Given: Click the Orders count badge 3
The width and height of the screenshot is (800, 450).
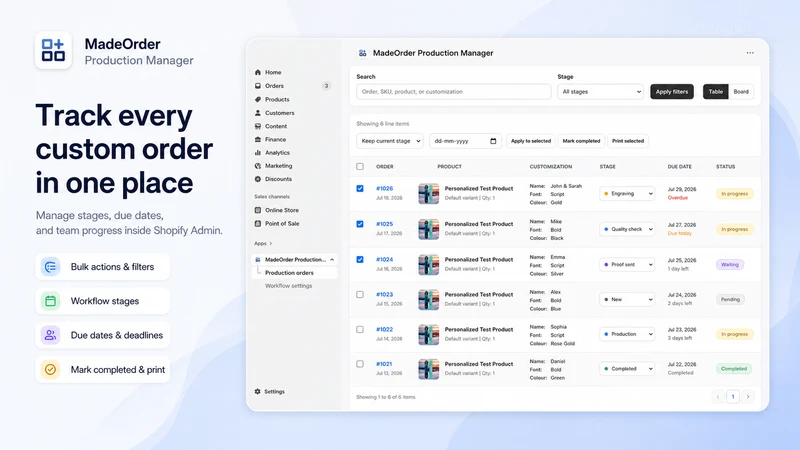Looking at the screenshot, I should click(x=326, y=86).
